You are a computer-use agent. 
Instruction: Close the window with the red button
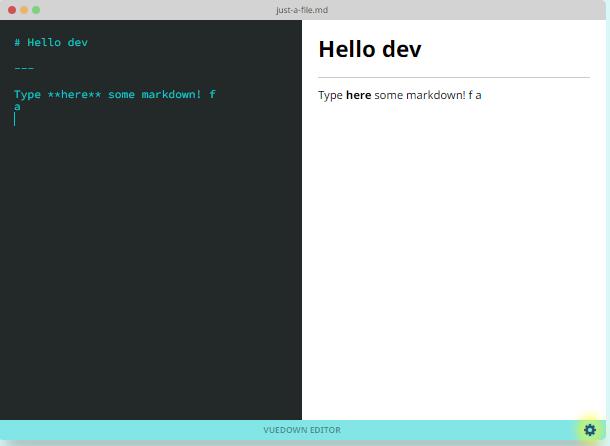12,10
